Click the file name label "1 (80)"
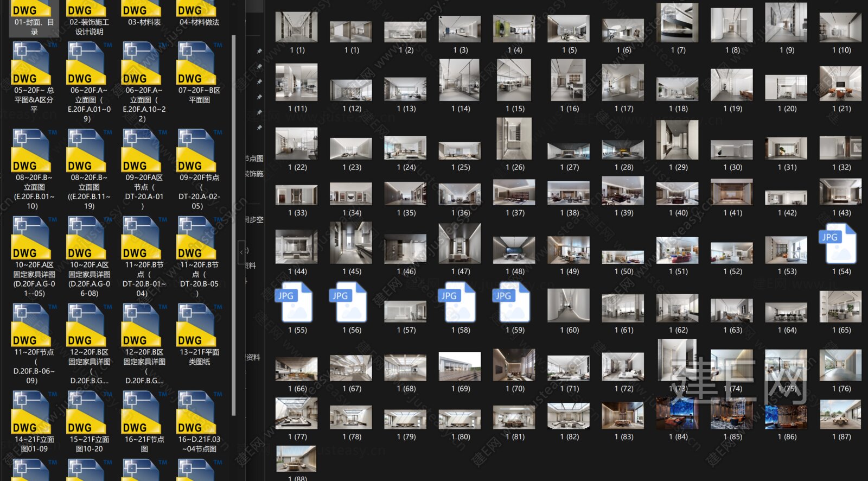This screenshot has height=481, width=868. tap(461, 436)
